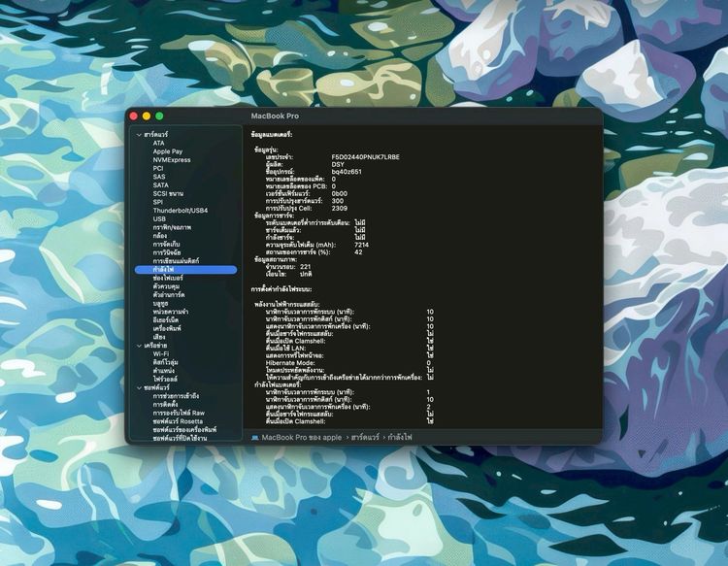
Task: Maximize the window with the green button
Action: click(x=159, y=117)
